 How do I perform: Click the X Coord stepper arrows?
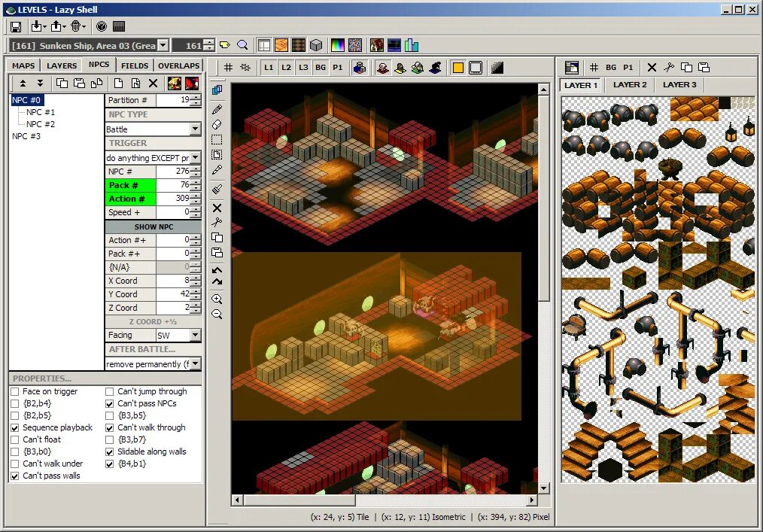(x=195, y=281)
